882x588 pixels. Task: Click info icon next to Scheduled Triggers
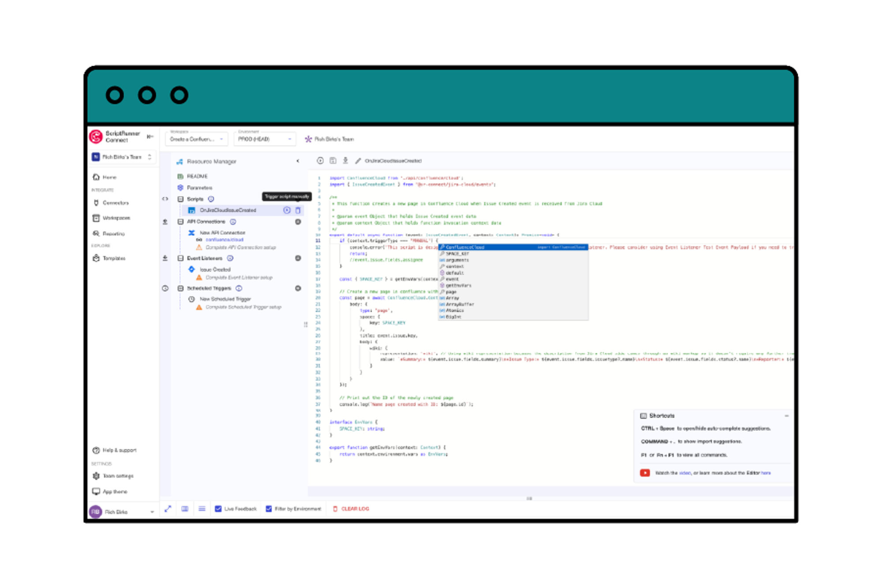(239, 288)
